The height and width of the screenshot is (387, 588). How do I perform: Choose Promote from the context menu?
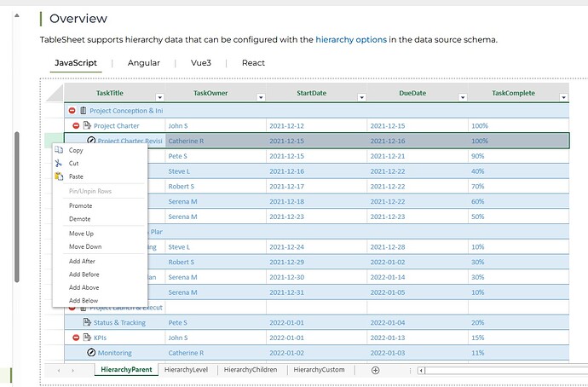[x=81, y=205]
